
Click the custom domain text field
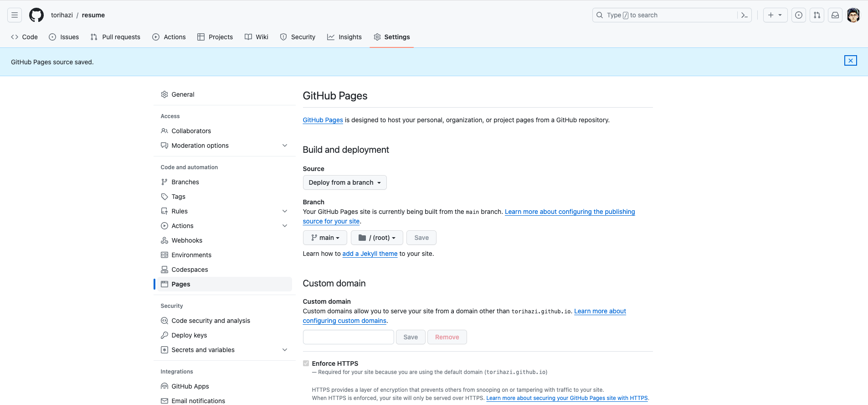click(349, 337)
